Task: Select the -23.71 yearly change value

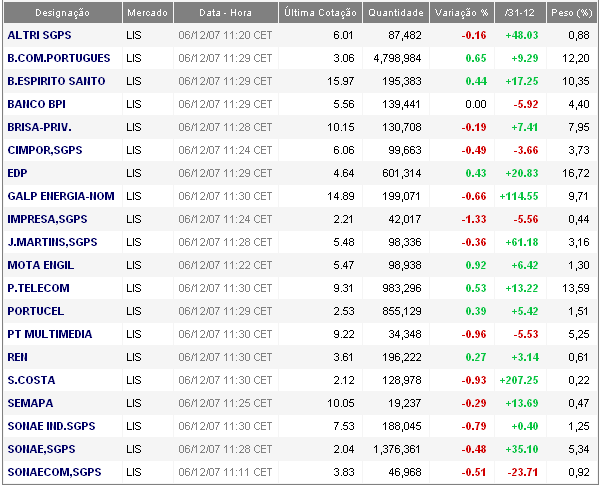Action: 523,472
